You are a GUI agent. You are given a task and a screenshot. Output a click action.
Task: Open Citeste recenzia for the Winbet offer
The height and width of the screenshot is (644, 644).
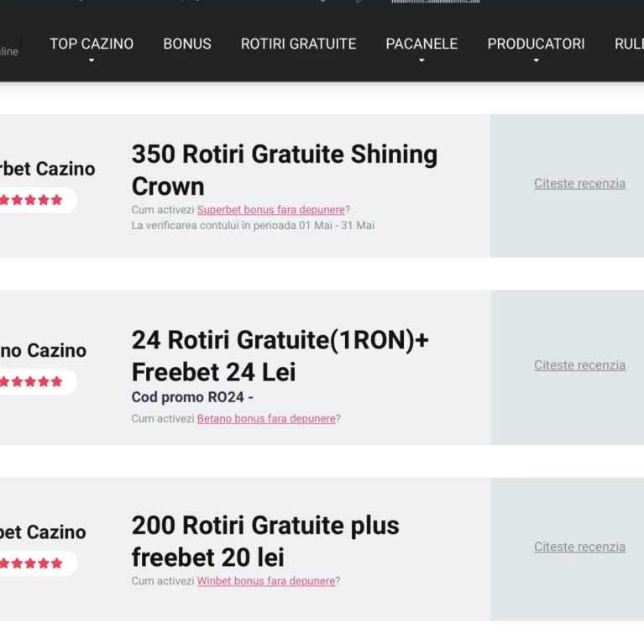click(579, 547)
